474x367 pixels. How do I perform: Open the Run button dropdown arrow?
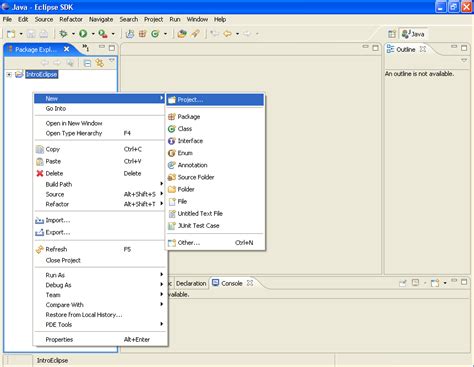point(93,34)
